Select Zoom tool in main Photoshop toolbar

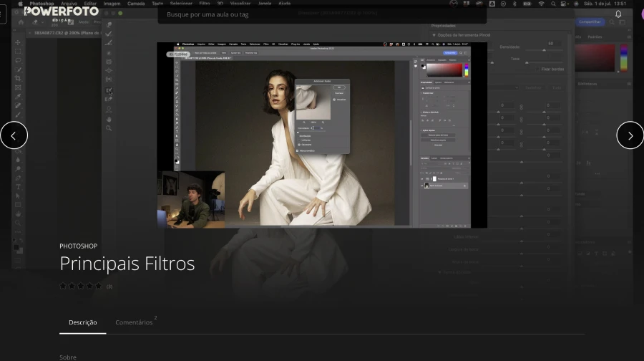click(x=18, y=223)
